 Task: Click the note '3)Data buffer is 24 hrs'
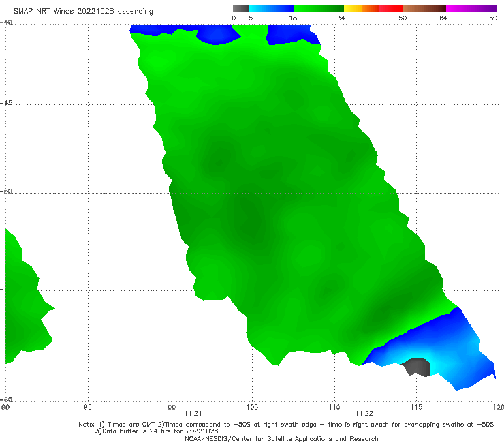[x=157, y=431]
